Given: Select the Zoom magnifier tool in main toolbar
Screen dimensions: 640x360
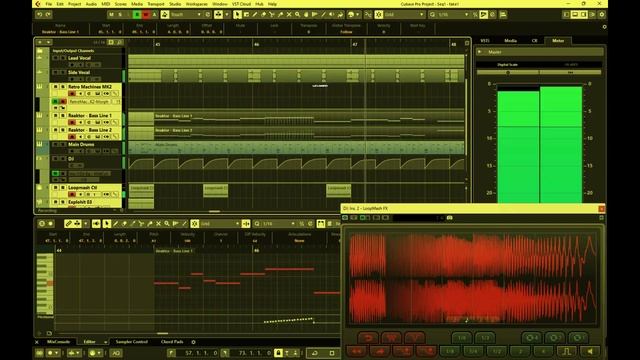Looking at the screenshot, I should click(x=298, y=15).
